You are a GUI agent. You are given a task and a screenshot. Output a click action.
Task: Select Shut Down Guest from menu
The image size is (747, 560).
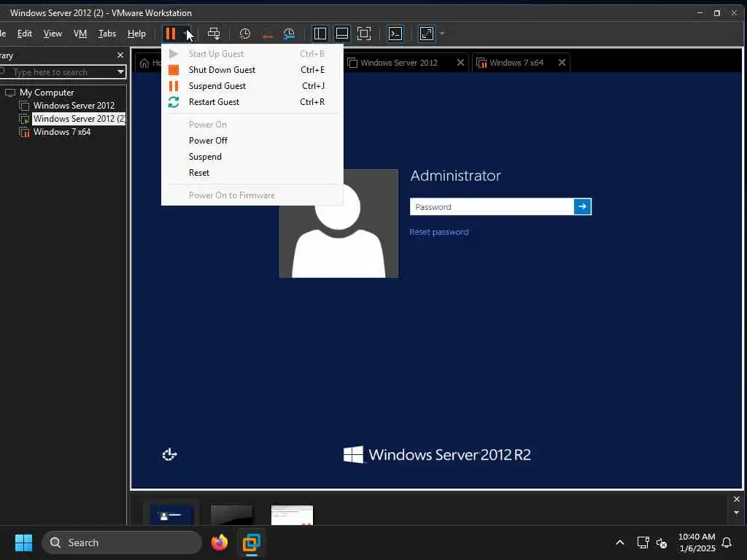252,70
